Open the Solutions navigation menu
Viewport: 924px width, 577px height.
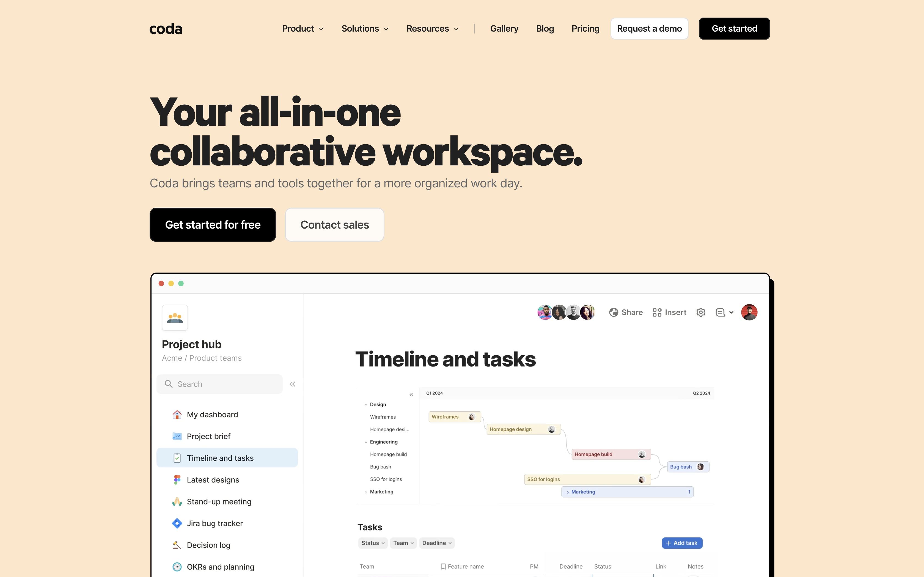coord(365,29)
